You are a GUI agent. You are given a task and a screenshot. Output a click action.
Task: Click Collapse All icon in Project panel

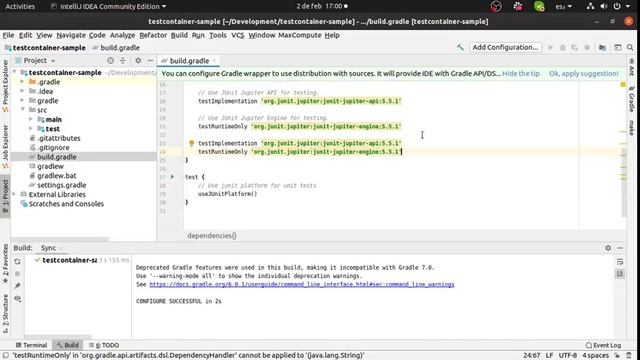(x=123, y=60)
